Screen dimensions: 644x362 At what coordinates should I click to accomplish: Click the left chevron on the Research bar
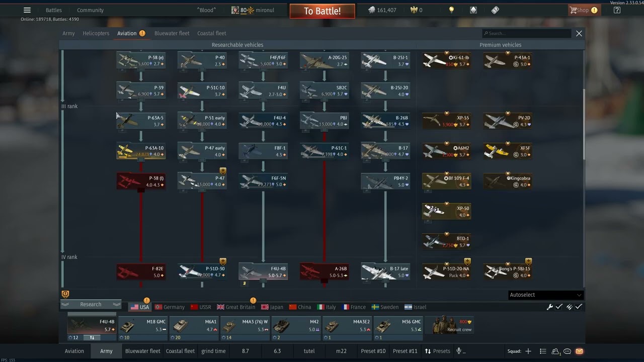pos(65,304)
